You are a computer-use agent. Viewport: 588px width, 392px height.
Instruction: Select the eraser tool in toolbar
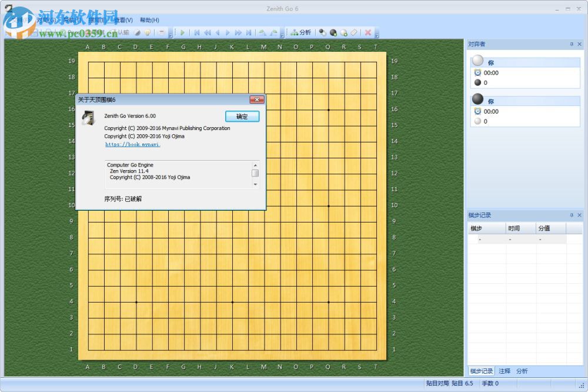tap(354, 32)
